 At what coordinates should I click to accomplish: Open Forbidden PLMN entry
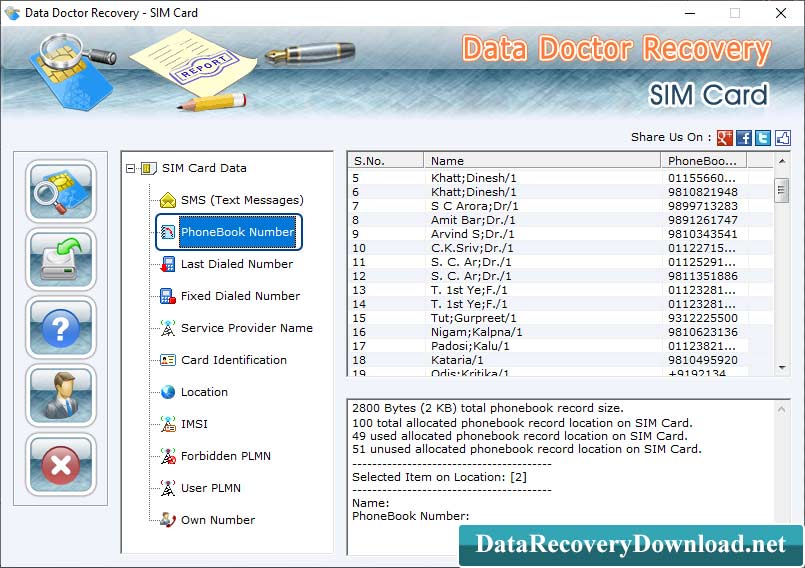[x=225, y=456]
